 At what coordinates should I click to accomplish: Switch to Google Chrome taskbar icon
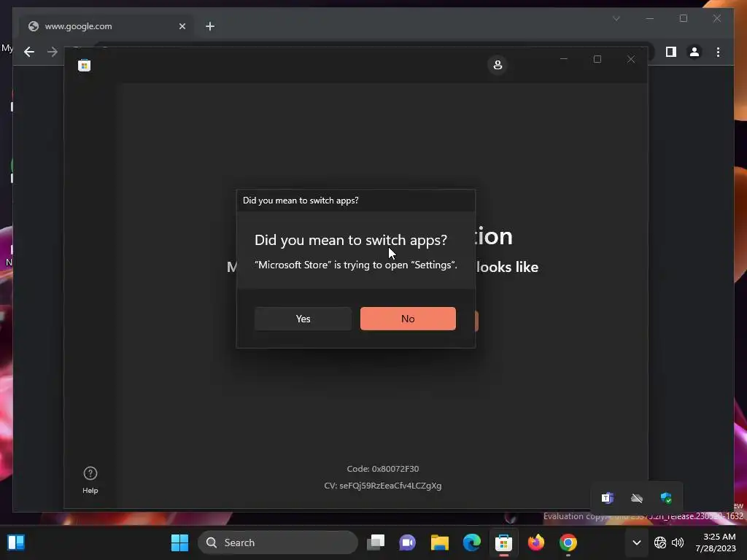568,542
